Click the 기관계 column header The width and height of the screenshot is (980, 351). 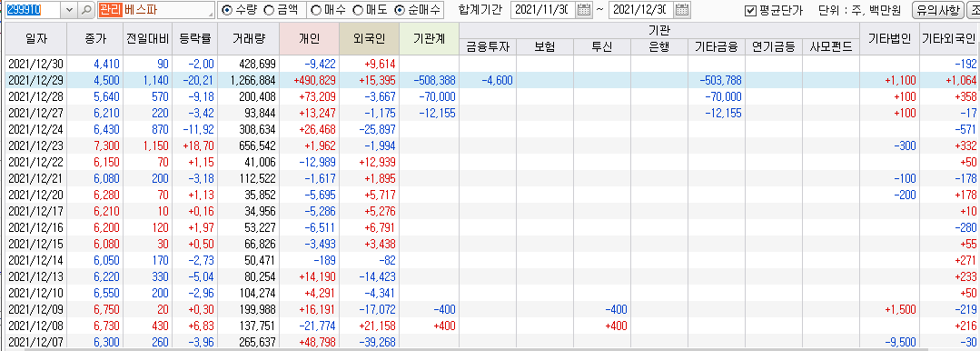pyautogui.click(x=429, y=39)
